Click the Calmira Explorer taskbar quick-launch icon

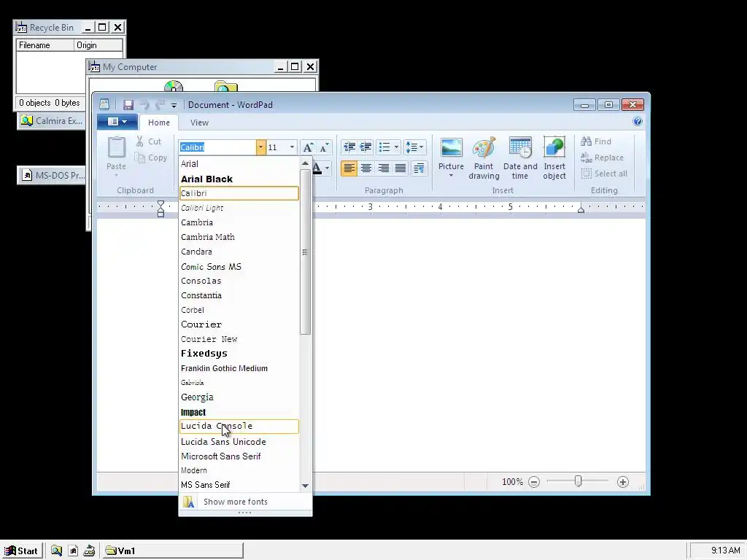(56, 551)
